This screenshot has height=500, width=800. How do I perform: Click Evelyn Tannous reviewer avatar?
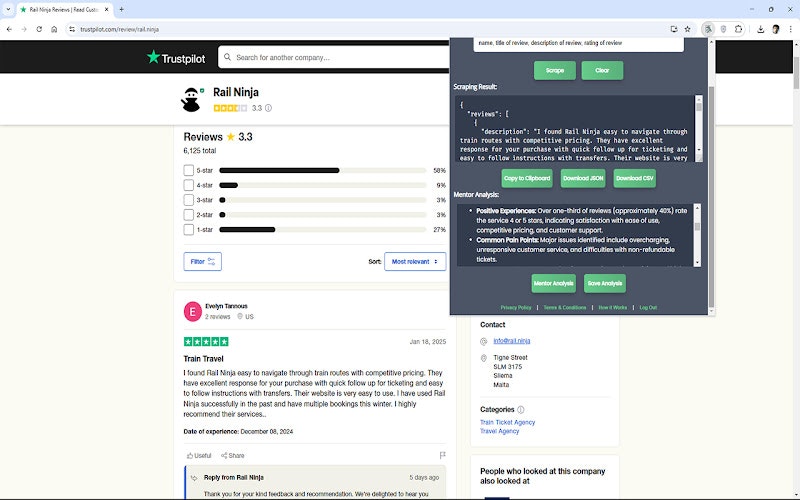point(193,311)
